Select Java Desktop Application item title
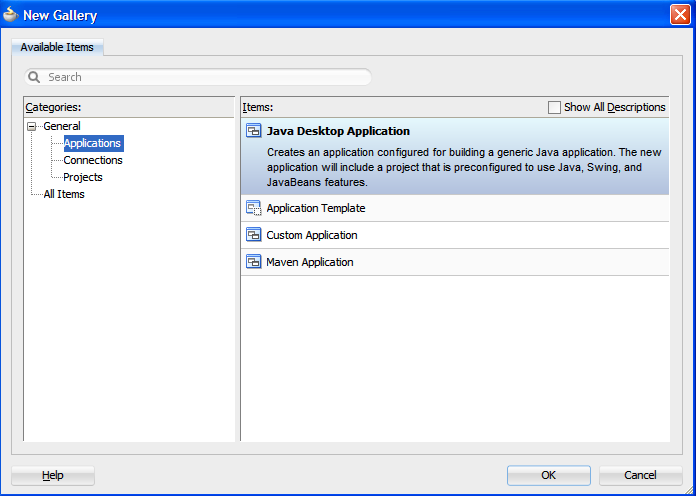The height and width of the screenshot is (496, 696). pos(338,131)
